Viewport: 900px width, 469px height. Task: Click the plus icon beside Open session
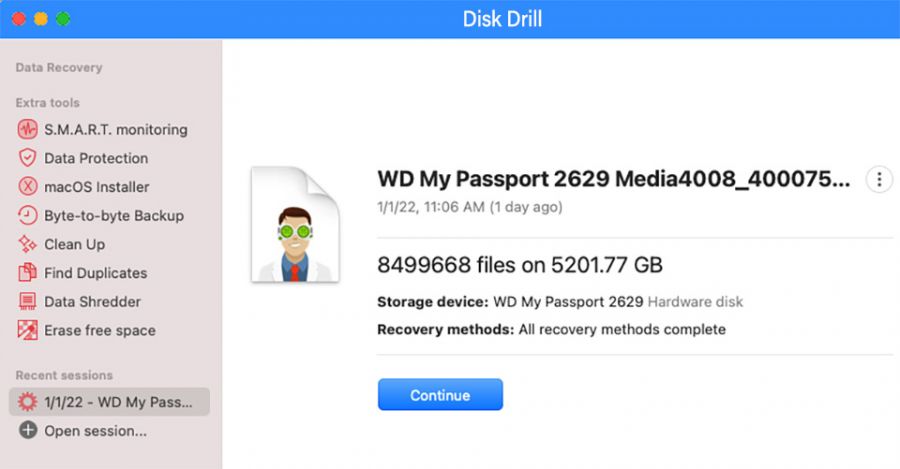[x=27, y=431]
